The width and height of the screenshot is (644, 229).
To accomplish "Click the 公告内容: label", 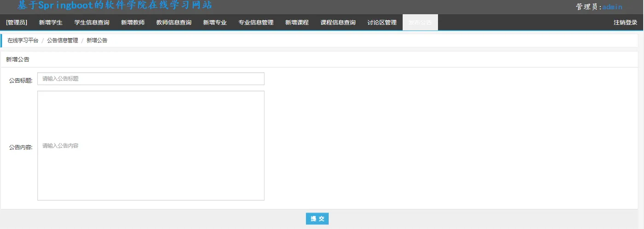I will [x=21, y=147].
